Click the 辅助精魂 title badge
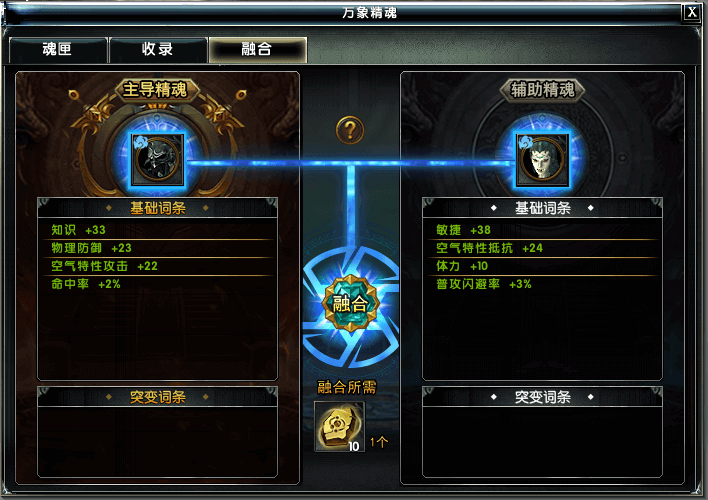This screenshot has width=708, height=500. (x=542, y=89)
